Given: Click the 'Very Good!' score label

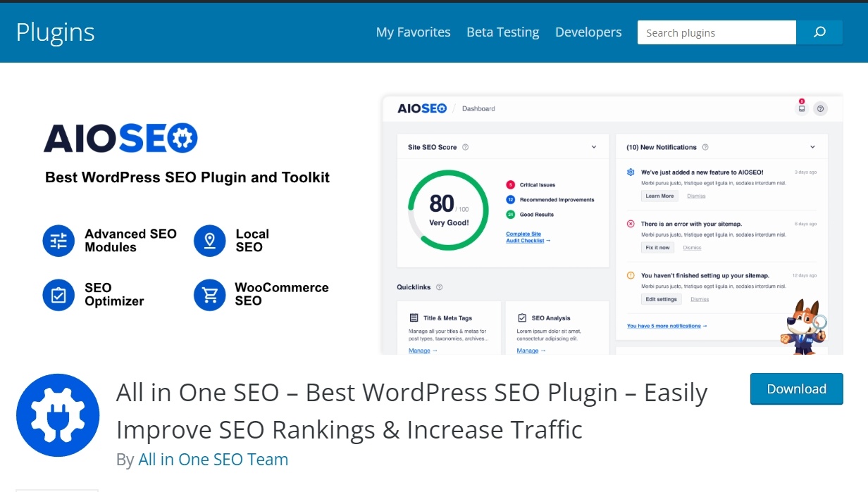Looking at the screenshot, I should tap(449, 223).
